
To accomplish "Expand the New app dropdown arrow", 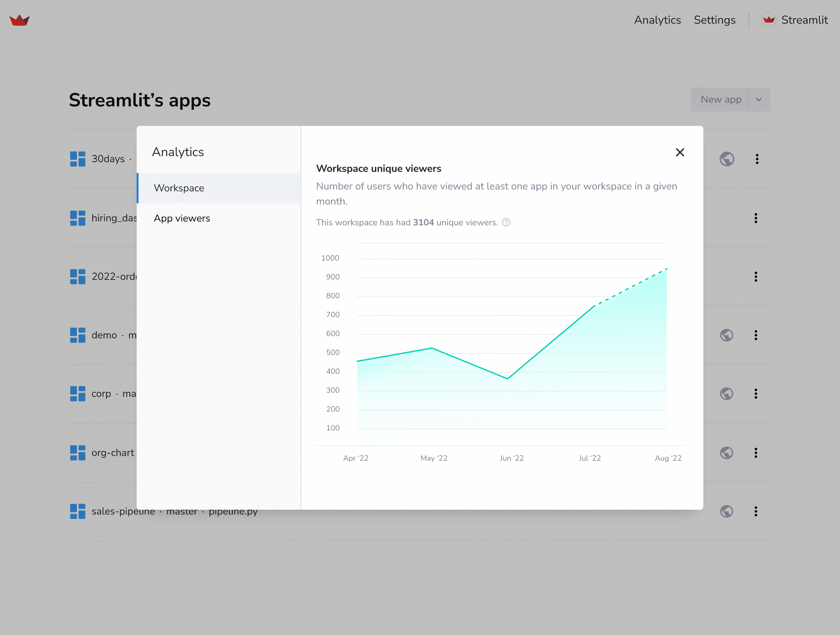I will point(759,99).
